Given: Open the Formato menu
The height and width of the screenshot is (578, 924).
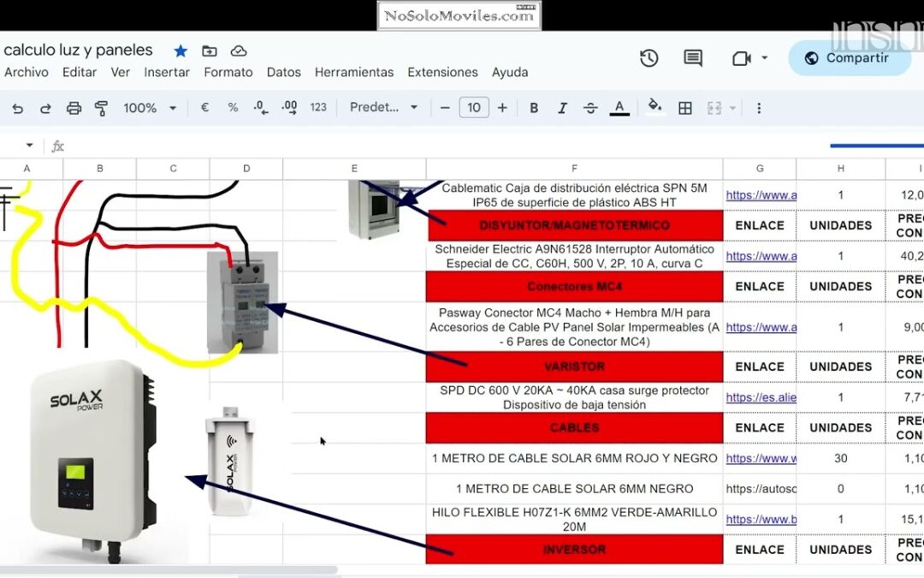Looking at the screenshot, I should tap(228, 73).
